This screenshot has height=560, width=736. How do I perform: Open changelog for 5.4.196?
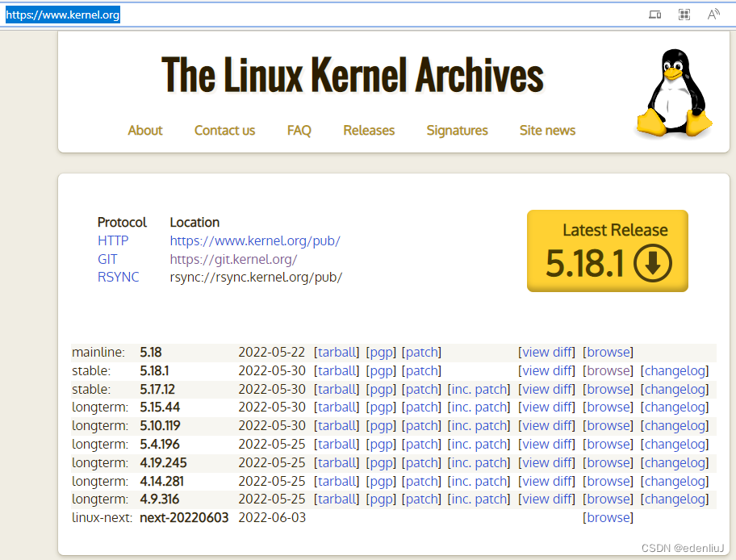675,444
